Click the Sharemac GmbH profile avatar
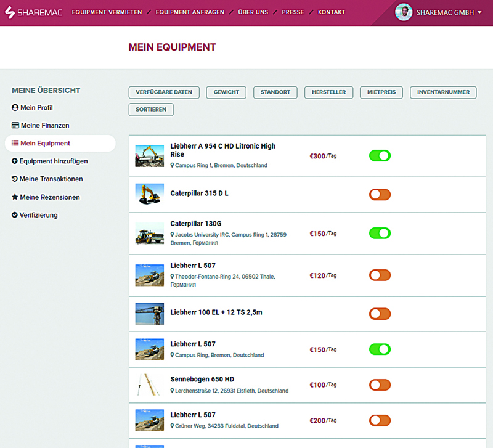The width and height of the screenshot is (493, 448). click(404, 12)
